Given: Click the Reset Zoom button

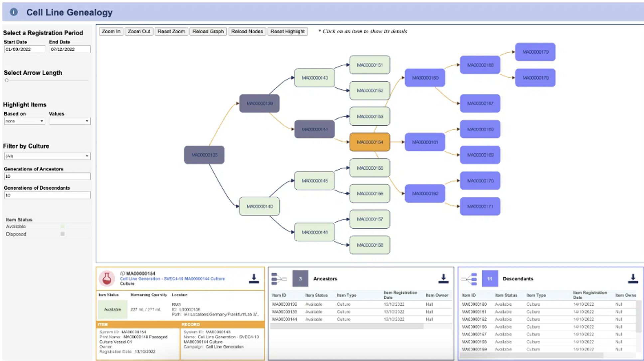Looking at the screenshot, I should coord(171,32).
